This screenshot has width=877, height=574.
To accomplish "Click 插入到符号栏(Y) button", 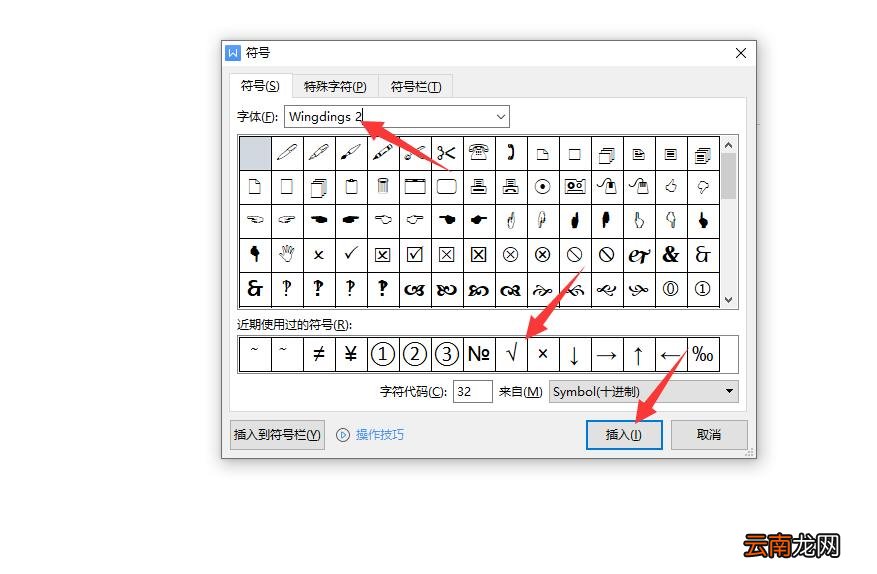I will click(277, 435).
